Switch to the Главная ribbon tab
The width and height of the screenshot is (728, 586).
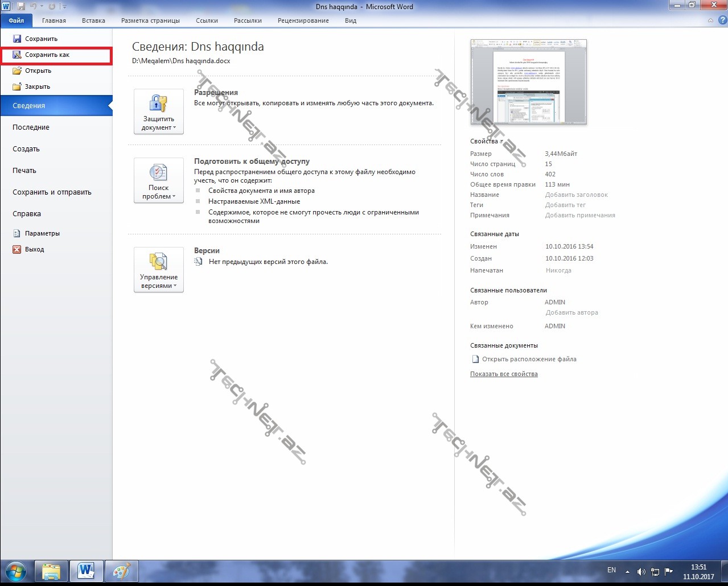[x=54, y=20]
